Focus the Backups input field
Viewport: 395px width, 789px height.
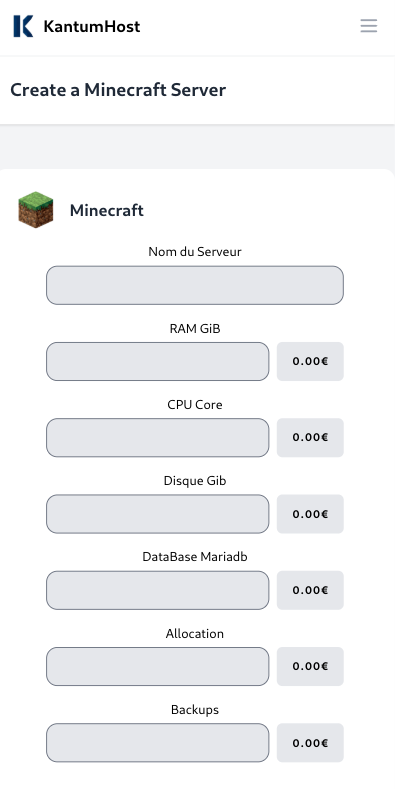click(x=157, y=743)
